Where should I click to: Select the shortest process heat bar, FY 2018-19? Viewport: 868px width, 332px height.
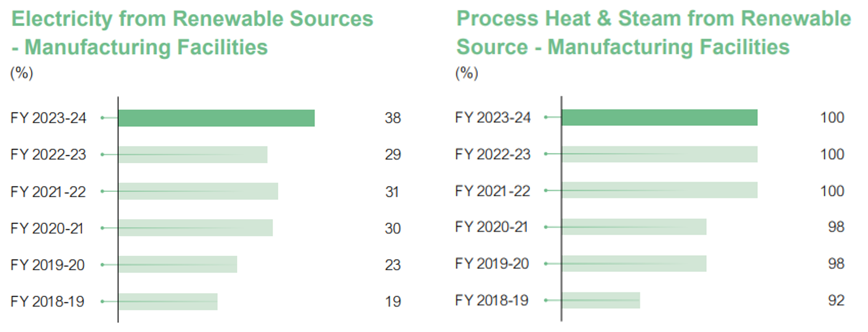click(601, 300)
